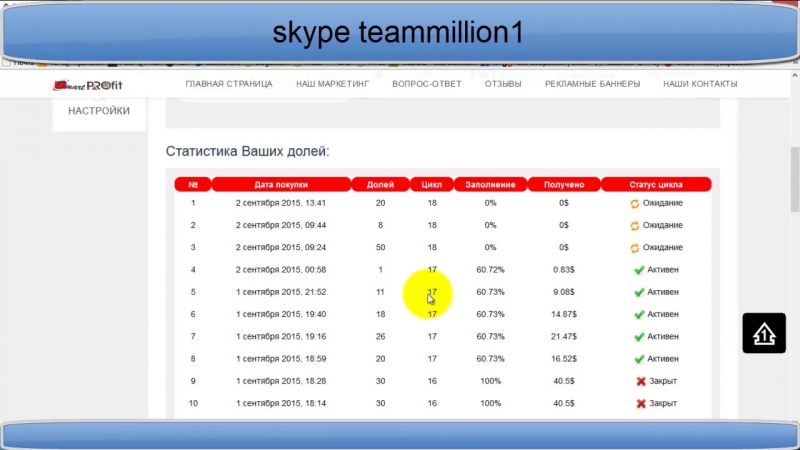Click Активен status text in row 4

pos(663,269)
